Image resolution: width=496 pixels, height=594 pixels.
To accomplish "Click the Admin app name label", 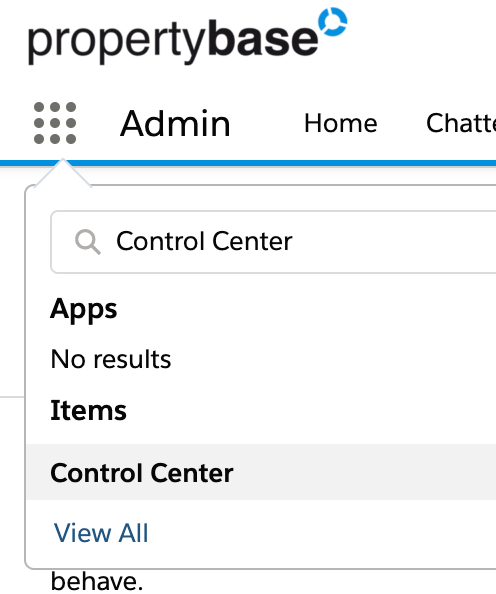I will tap(175, 123).
